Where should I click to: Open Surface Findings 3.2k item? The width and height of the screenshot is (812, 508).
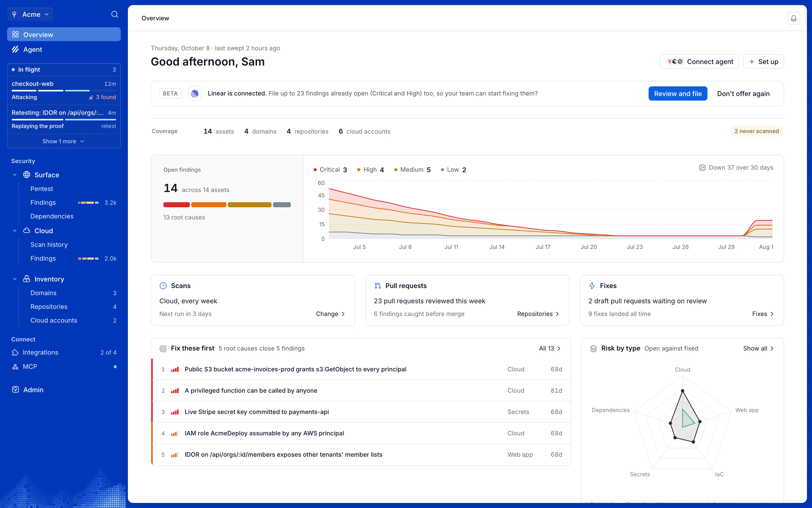(x=73, y=203)
